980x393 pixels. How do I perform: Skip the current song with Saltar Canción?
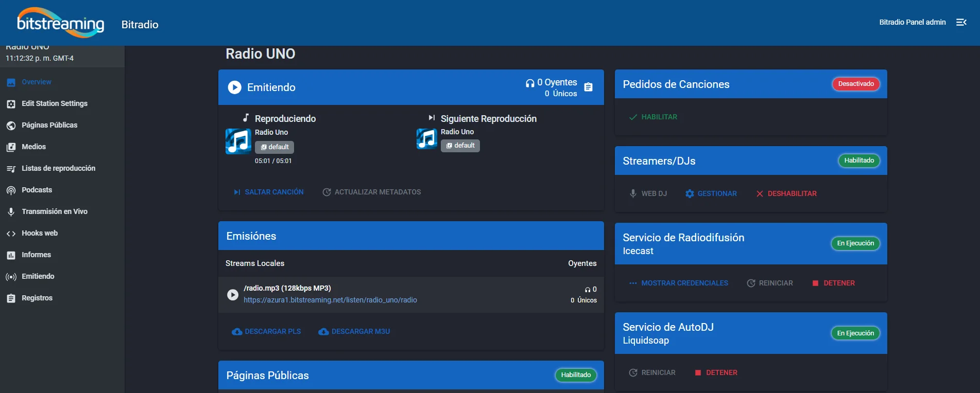(268, 192)
